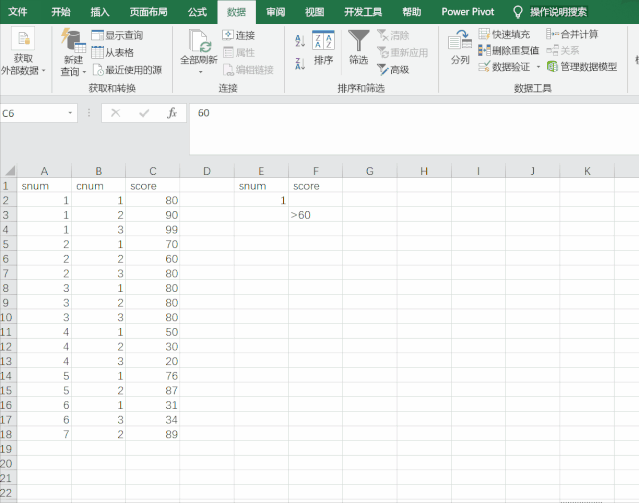Select cell C4 with value 99

152,229
